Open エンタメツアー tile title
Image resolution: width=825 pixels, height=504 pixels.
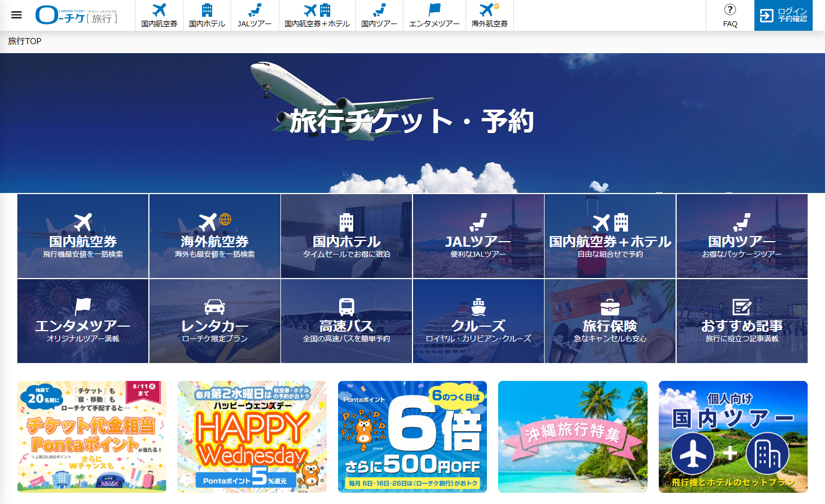(83, 326)
